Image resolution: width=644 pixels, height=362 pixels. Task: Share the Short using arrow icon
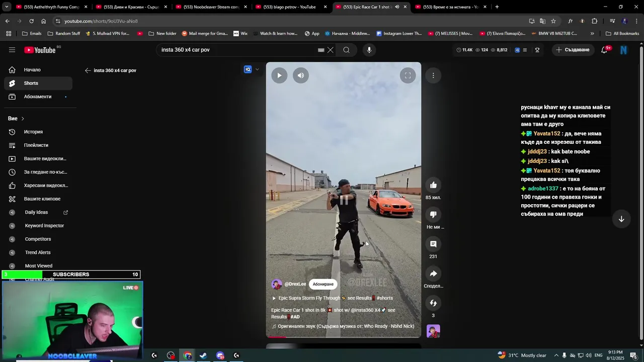433,274
